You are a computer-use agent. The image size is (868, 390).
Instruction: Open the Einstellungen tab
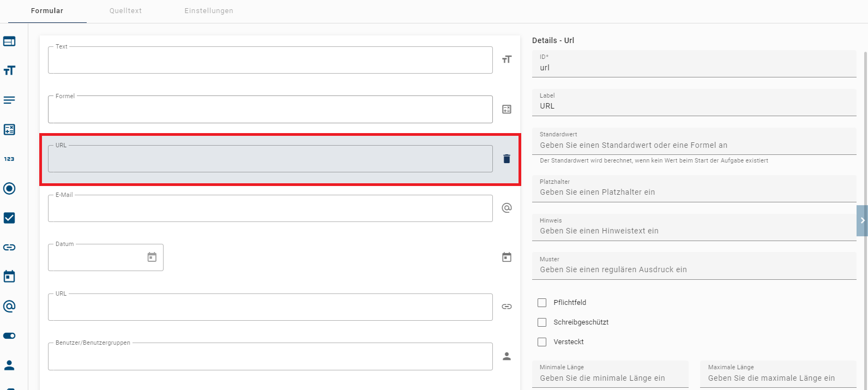click(209, 11)
